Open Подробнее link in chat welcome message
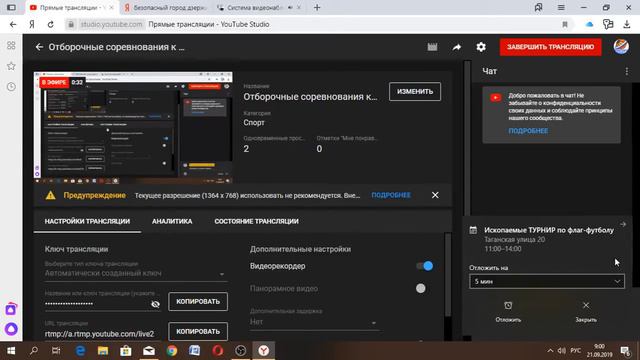640x360 pixels. coord(528,131)
